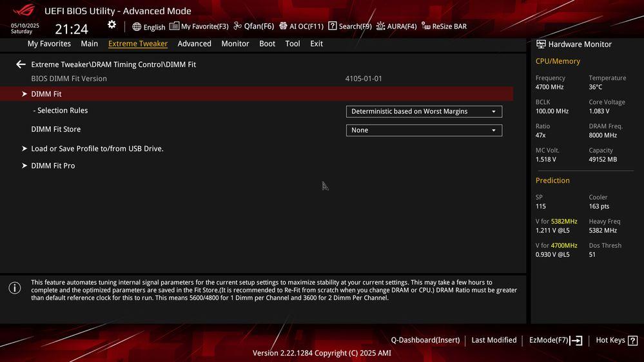Click the breadcrumb path Extreme Tweaker\DRAM Timing Control\DIMM Fit
The height and width of the screenshot is (362, 644).
[x=113, y=64]
